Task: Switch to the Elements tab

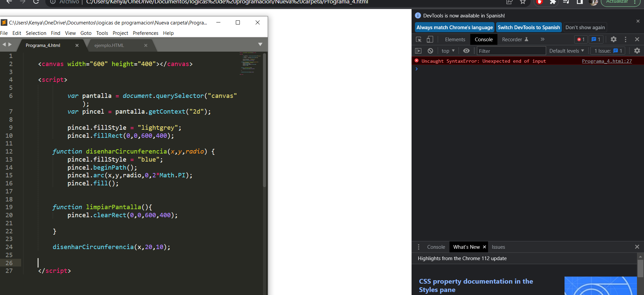Action: [455, 40]
